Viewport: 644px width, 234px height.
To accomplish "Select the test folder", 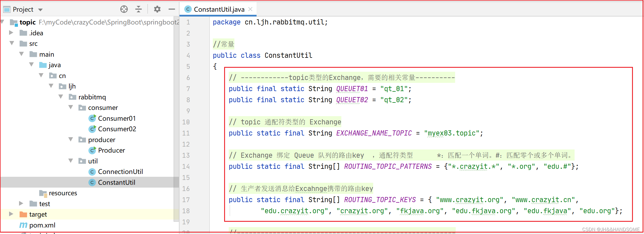I will [x=44, y=204].
